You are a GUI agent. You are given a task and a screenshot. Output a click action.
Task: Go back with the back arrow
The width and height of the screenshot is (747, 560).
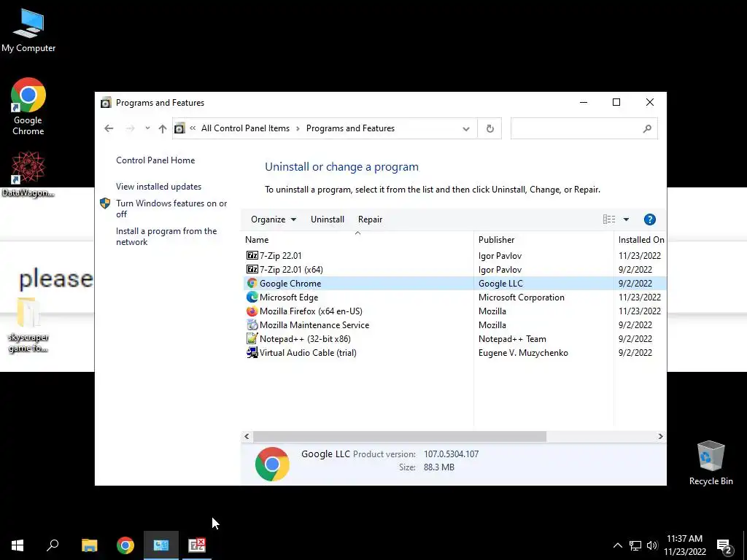pyautogui.click(x=109, y=128)
